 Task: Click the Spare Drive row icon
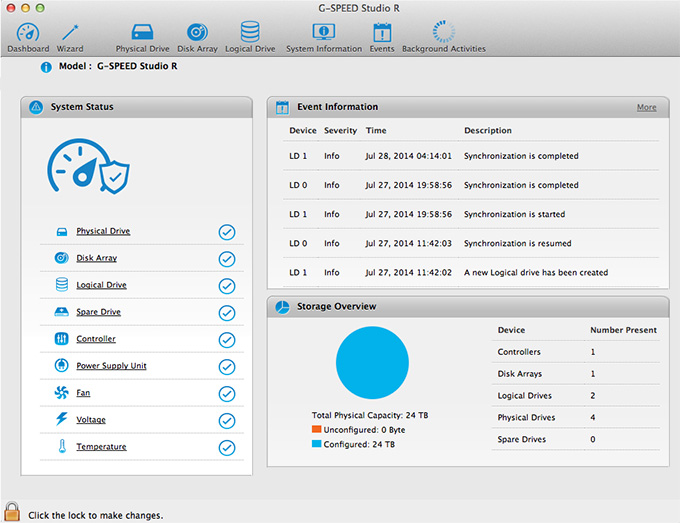[x=62, y=311]
